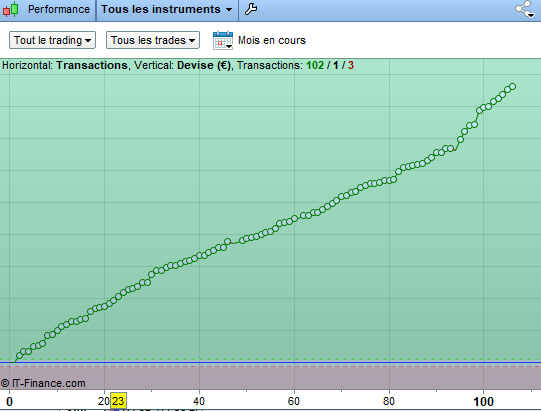Click the red '3' losing transactions count

tap(351, 65)
